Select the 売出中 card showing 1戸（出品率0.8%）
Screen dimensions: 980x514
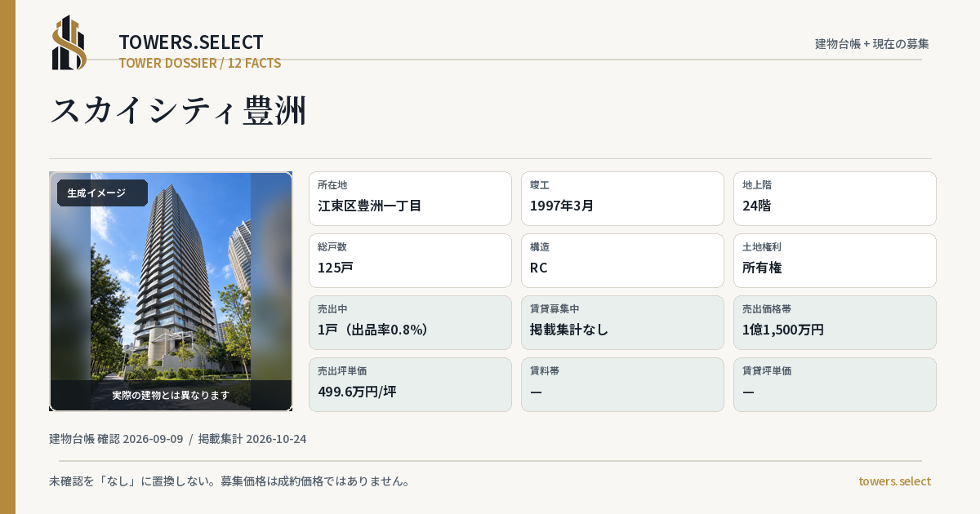pos(410,322)
